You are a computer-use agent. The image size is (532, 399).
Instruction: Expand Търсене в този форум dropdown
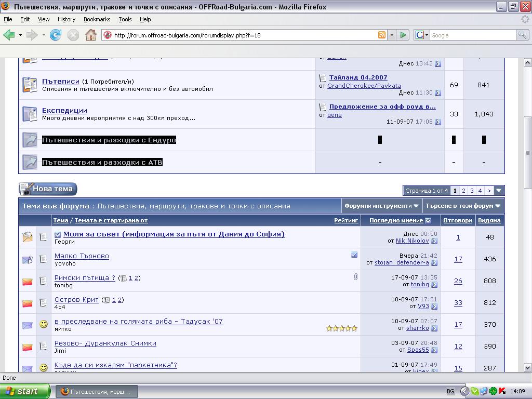click(463, 206)
